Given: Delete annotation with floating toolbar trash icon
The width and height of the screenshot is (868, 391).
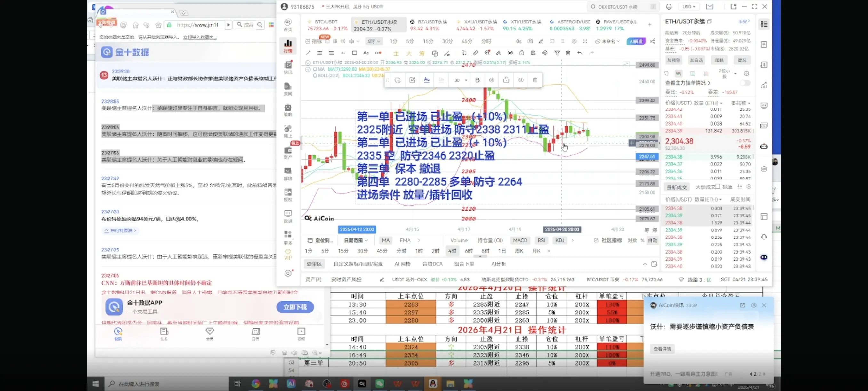Looking at the screenshot, I should [x=535, y=80].
